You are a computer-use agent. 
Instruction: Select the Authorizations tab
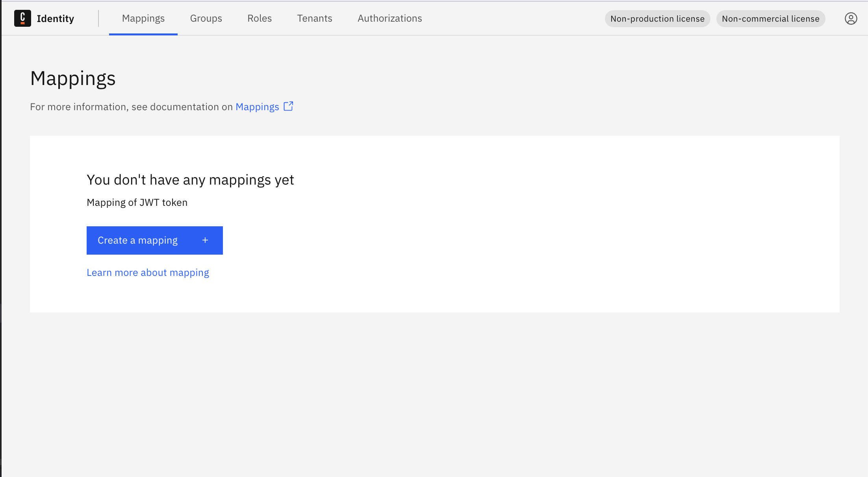[389, 18]
